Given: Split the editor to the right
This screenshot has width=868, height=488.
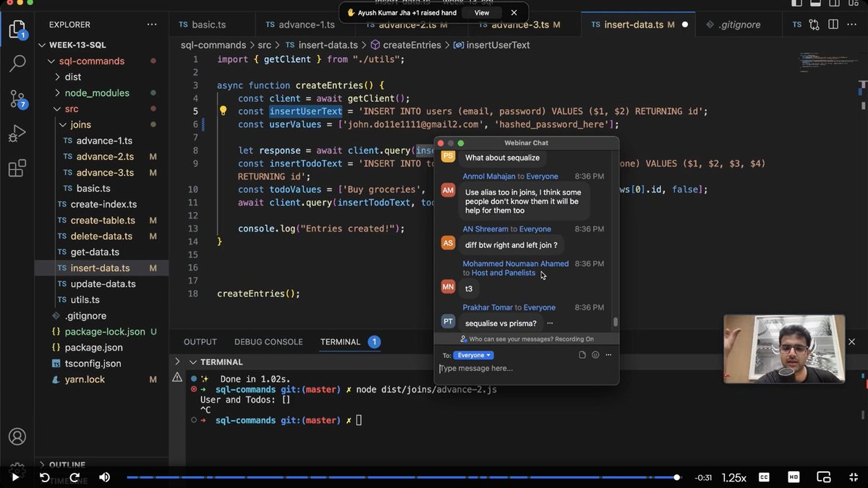Looking at the screenshot, I should (x=833, y=25).
